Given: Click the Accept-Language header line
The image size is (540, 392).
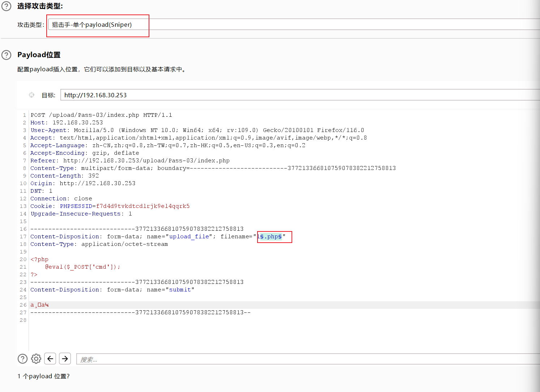Looking at the screenshot, I should tap(168, 145).
